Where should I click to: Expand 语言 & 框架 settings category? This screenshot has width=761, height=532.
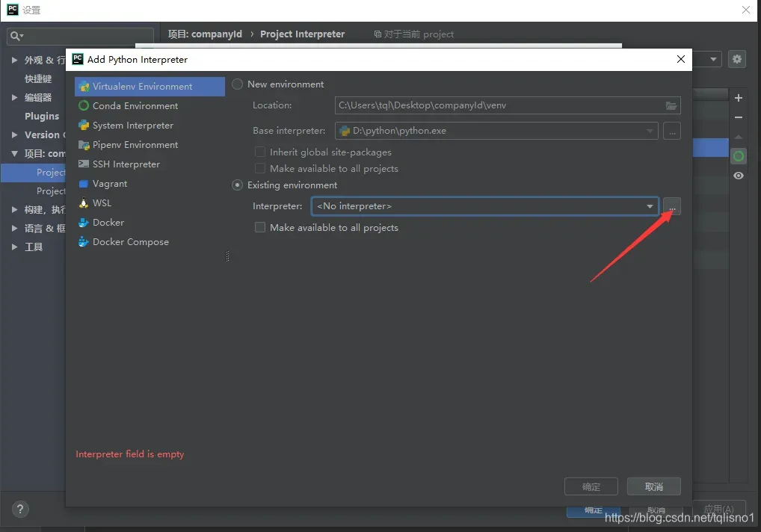(14, 228)
